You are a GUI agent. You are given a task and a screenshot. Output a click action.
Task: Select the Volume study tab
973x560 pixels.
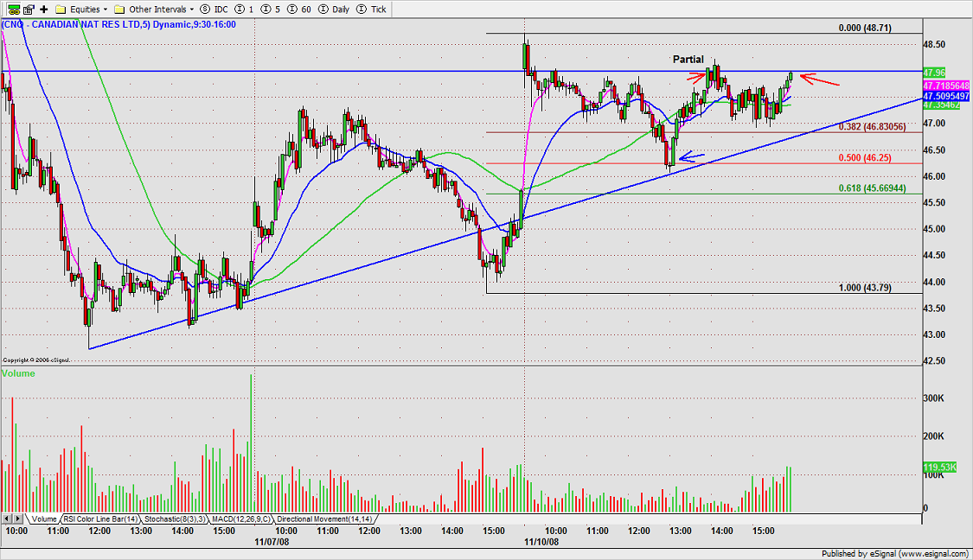pyautogui.click(x=43, y=519)
